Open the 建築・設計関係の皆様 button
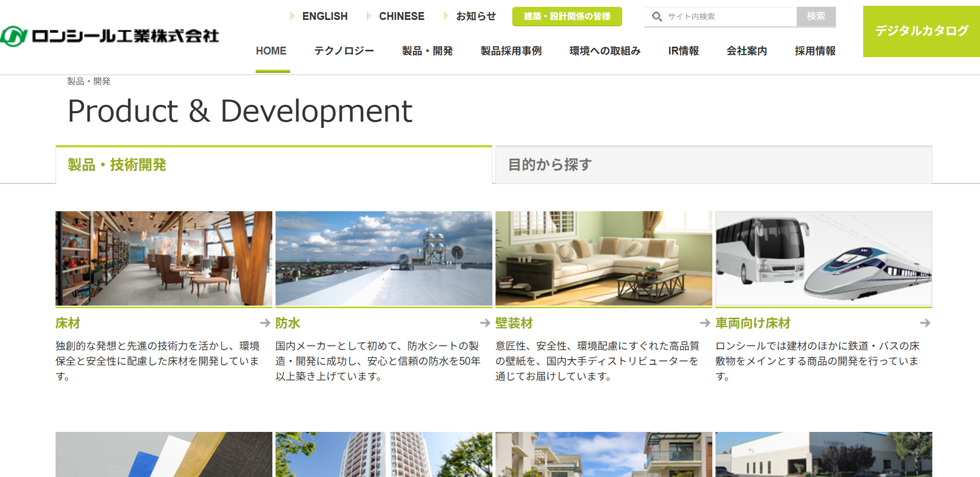The height and width of the screenshot is (477, 980). click(567, 16)
